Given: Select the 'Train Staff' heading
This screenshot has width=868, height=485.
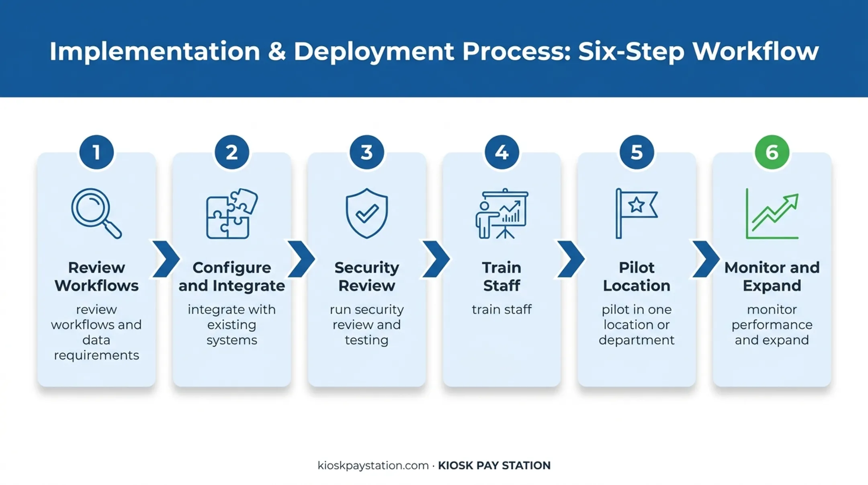Looking at the screenshot, I should (x=502, y=277).
